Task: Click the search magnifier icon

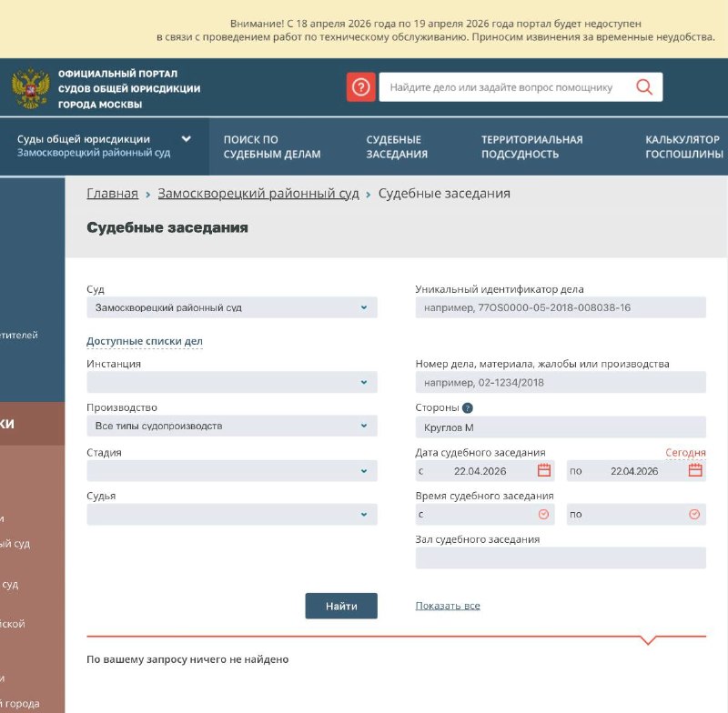Action: point(644,86)
